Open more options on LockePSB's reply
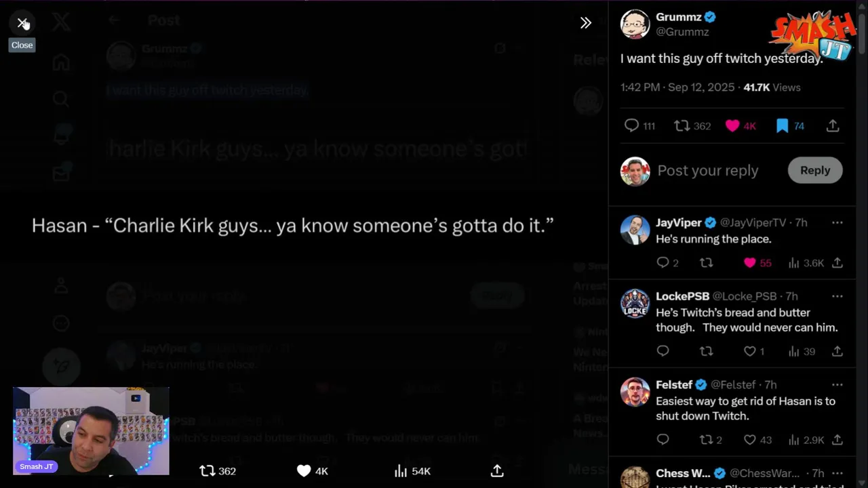 837,296
